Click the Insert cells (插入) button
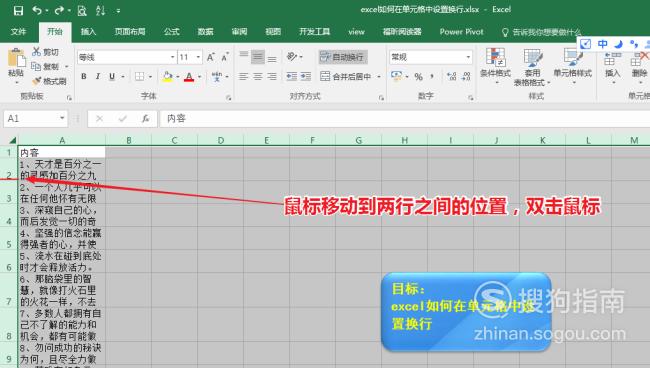This screenshot has height=368, width=650. tap(612, 66)
